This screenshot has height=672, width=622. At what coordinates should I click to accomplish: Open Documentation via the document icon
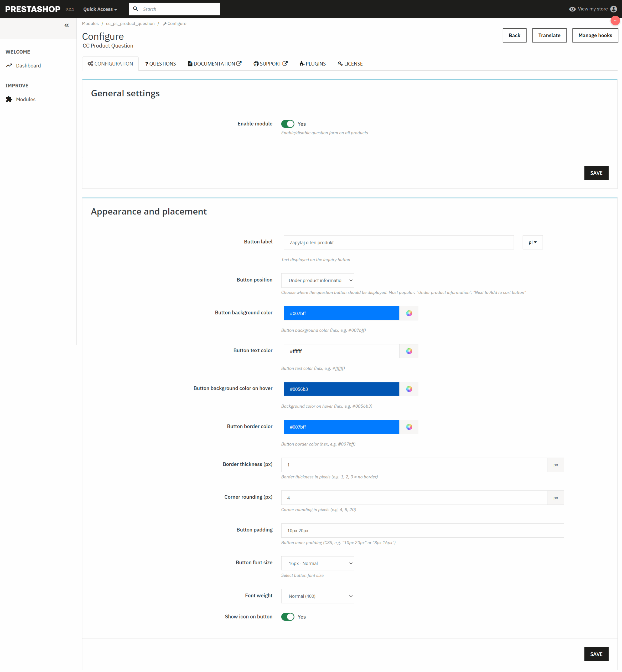pyautogui.click(x=190, y=64)
